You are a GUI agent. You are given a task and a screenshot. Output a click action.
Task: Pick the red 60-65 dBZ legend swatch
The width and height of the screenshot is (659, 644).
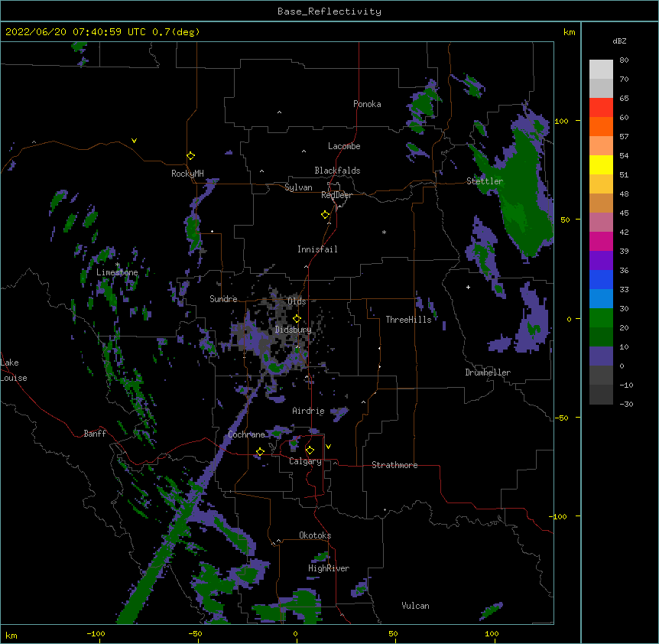[601, 107]
